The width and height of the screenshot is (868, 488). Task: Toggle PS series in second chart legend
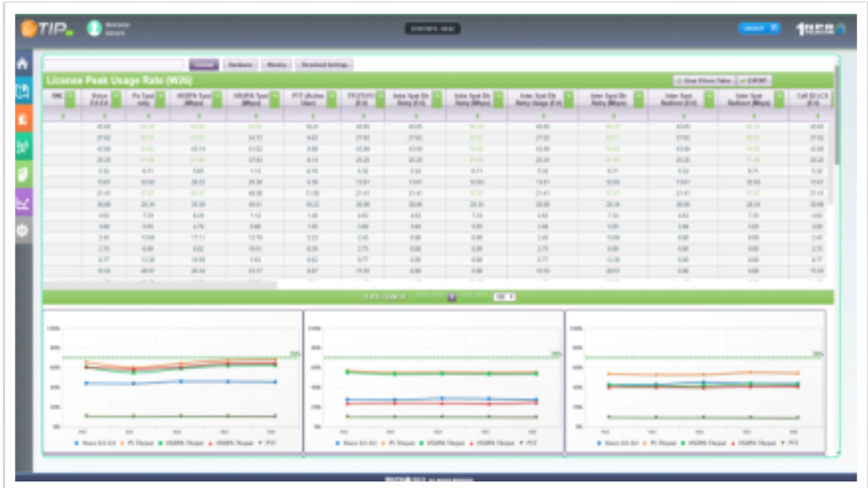pyautogui.click(x=398, y=443)
